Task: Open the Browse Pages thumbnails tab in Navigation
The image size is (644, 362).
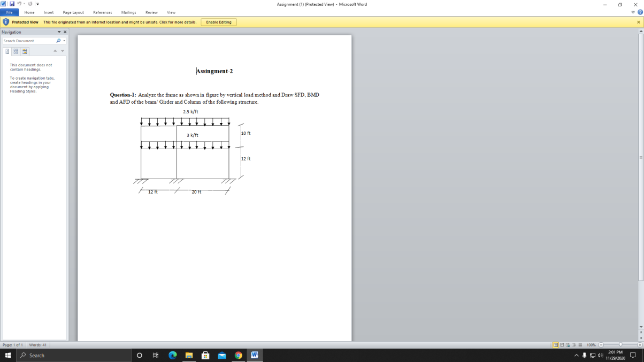Action: pyautogui.click(x=16, y=51)
